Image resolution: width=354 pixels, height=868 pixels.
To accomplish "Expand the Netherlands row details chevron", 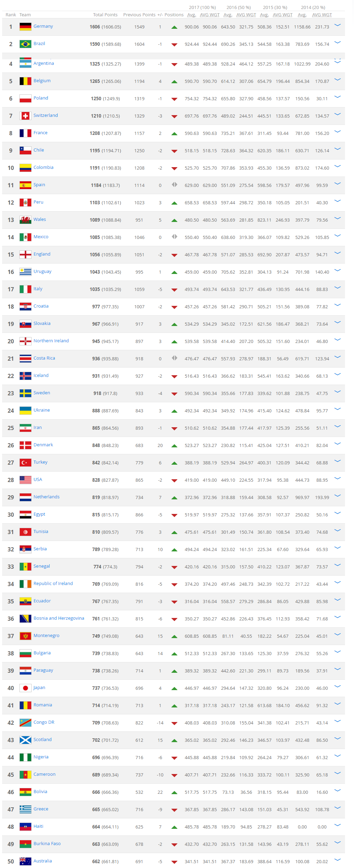I will [337, 496].
